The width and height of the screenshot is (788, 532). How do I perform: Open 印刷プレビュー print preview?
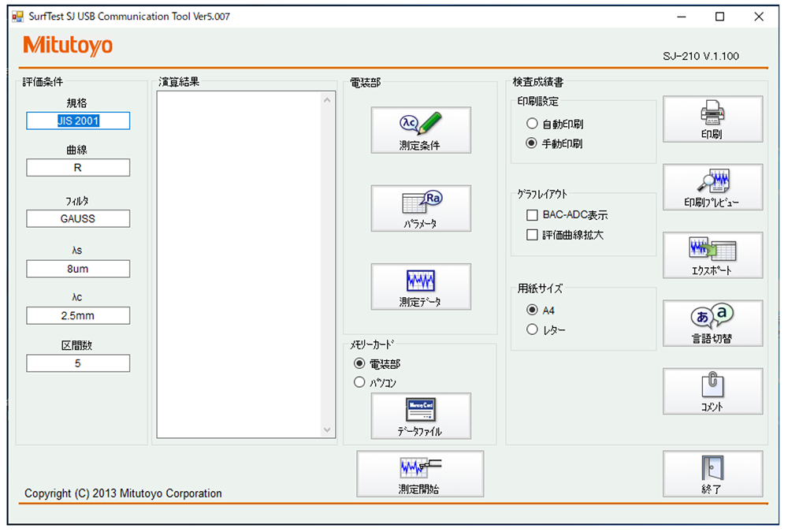(x=712, y=188)
